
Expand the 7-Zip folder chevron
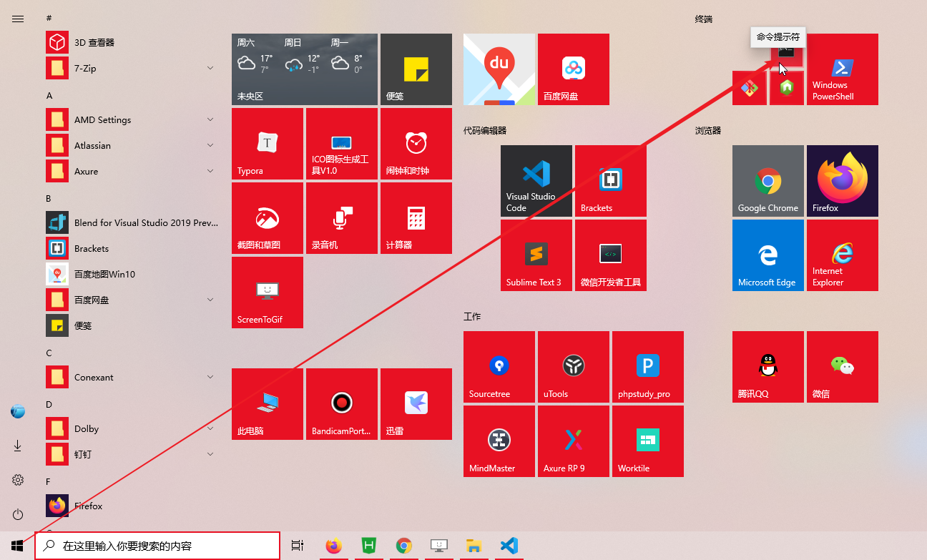[210, 68]
